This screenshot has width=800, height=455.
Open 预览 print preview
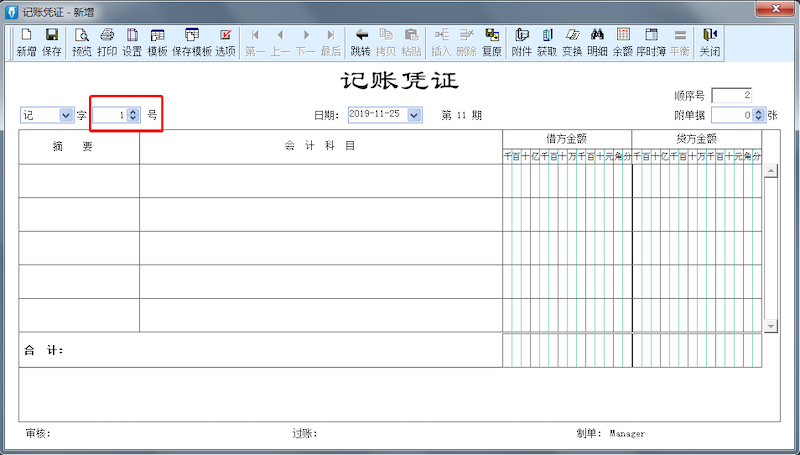[x=81, y=43]
